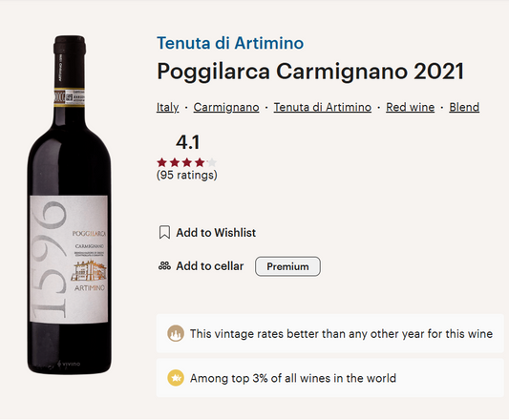Click the vintage ranking badge icon
This screenshot has height=420, width=509.
176,333
